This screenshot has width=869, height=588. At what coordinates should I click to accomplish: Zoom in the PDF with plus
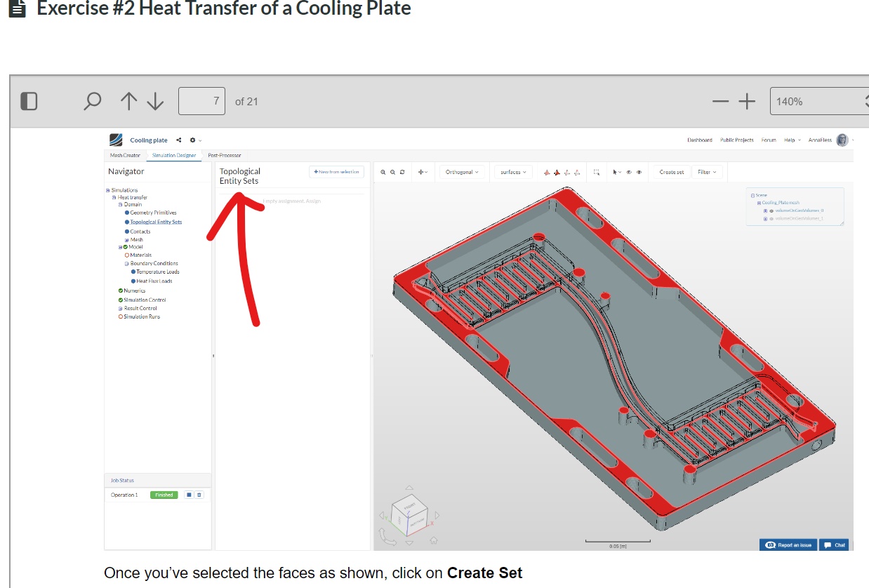tap(747, 102)
